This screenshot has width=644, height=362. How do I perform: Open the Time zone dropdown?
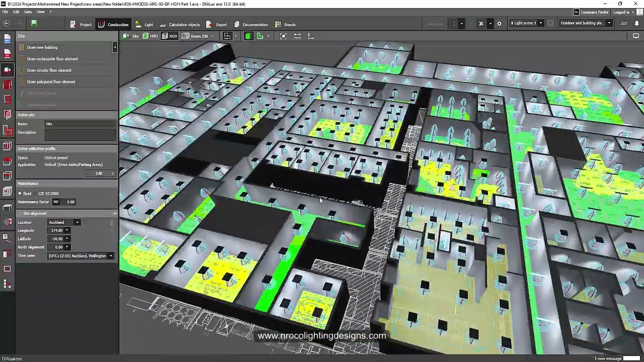coord(80,256)
